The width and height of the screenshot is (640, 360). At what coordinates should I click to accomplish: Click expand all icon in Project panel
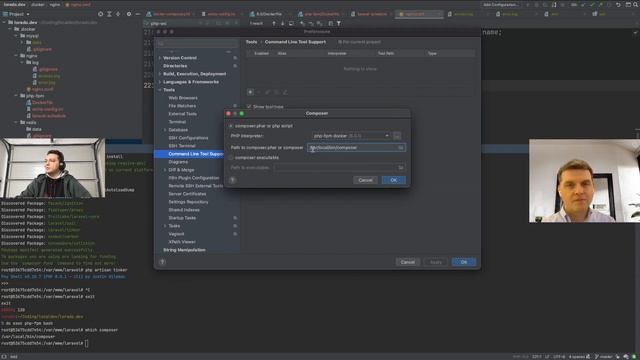tap(109, 14)
